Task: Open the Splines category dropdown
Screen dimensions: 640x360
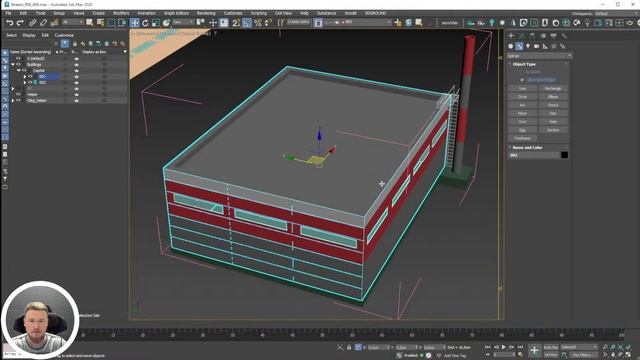Action: (539, 56)
